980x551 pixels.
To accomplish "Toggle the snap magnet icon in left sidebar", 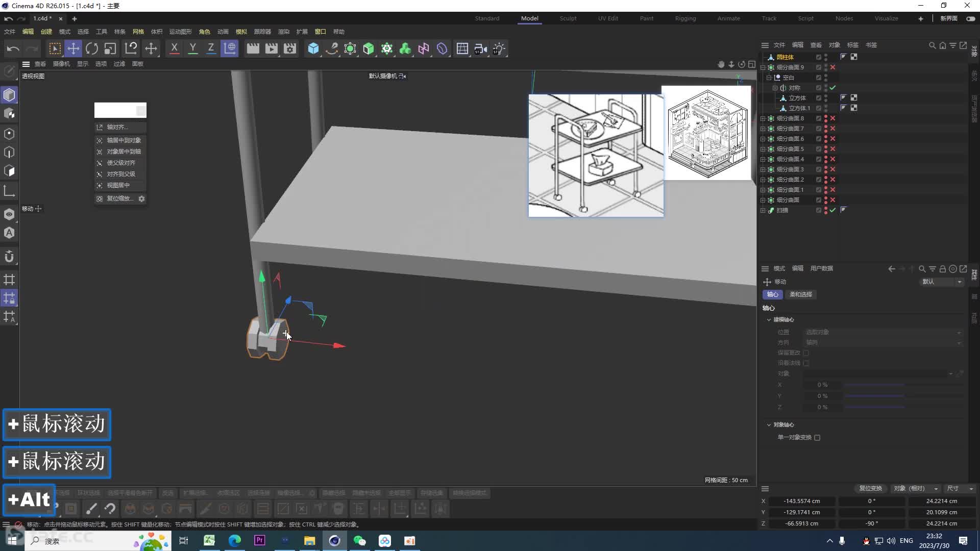I will [9, 257].
